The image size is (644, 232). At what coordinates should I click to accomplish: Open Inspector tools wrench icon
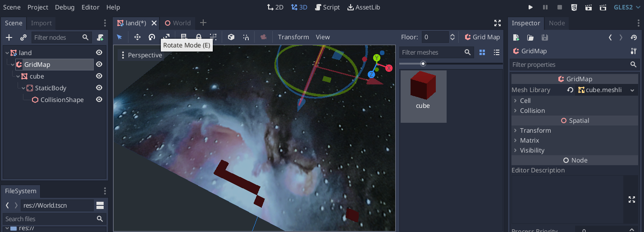click(x=634, y=51)
